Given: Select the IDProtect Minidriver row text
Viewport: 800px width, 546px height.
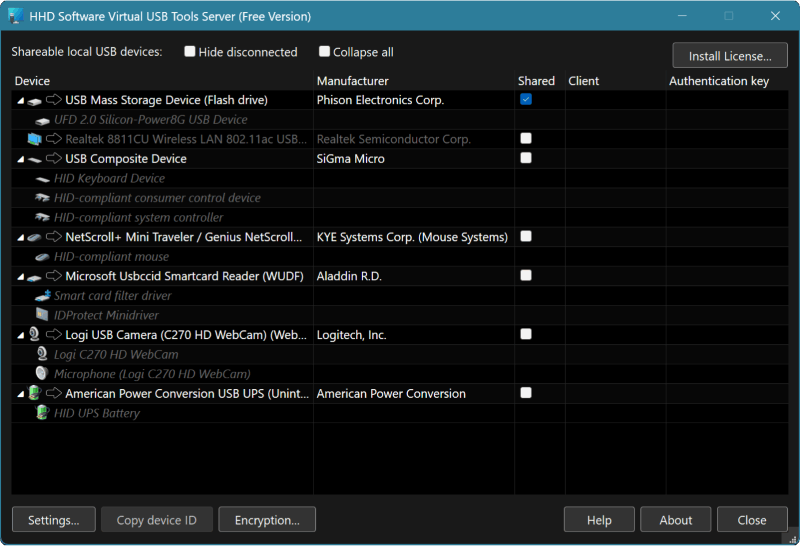Looking at the screenshot, I should [106, 315].
